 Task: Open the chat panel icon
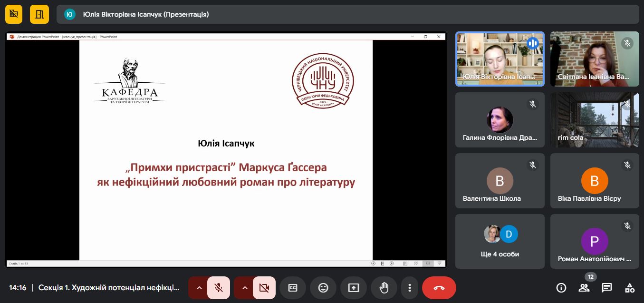pos(607,287)
